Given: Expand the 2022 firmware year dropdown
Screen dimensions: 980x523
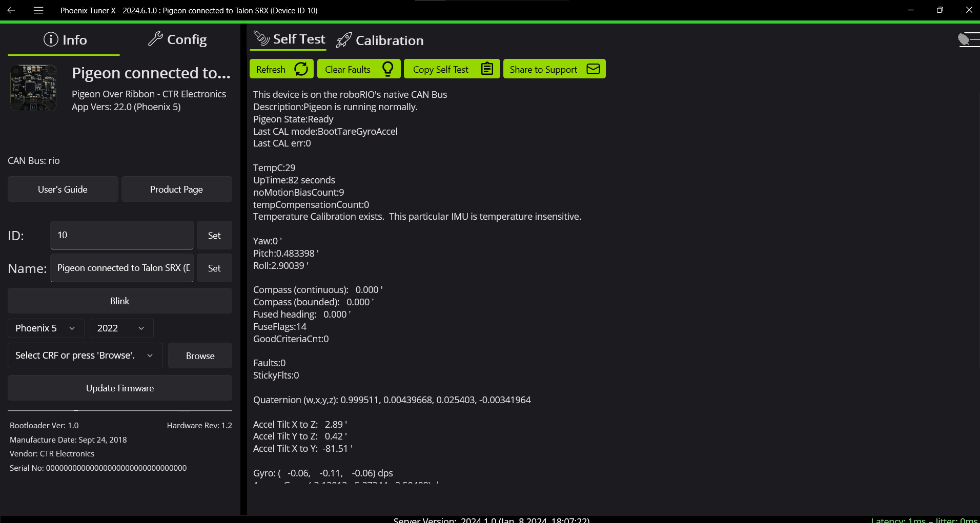Looking at the screenshot, I should 121,328.
